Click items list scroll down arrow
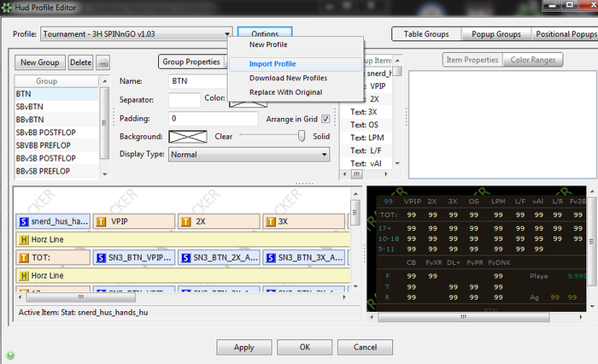The image size is (598, 364). click(397, 164)
